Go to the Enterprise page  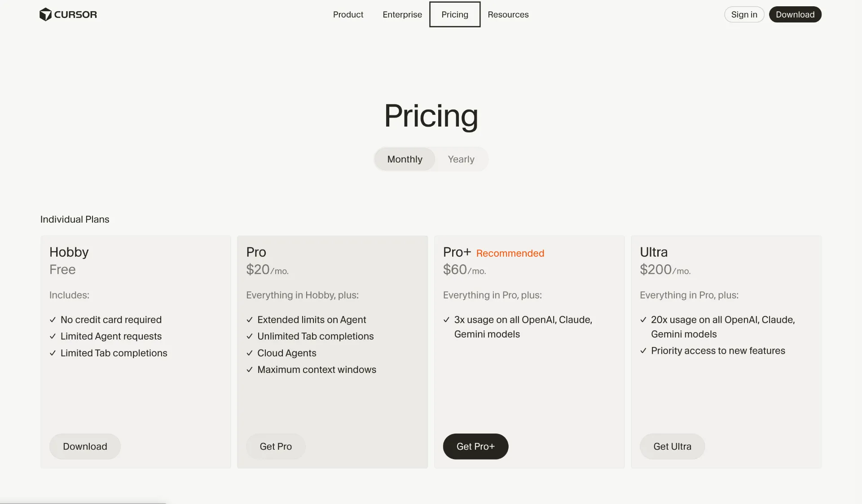coord(402,14)
